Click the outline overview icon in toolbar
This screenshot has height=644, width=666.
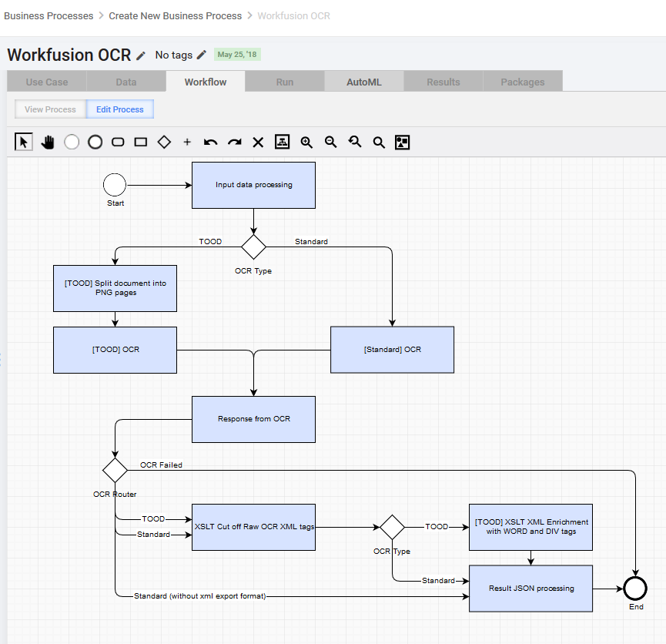point(402,142)
